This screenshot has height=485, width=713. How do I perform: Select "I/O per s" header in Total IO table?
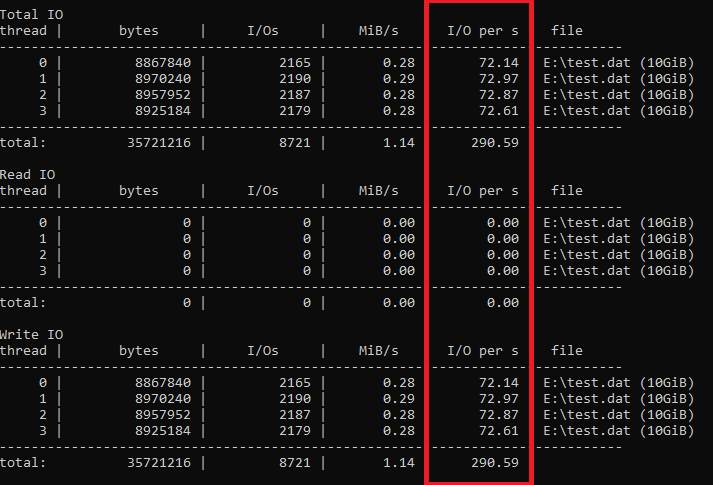pyautogui.click(x=483, y=31)
